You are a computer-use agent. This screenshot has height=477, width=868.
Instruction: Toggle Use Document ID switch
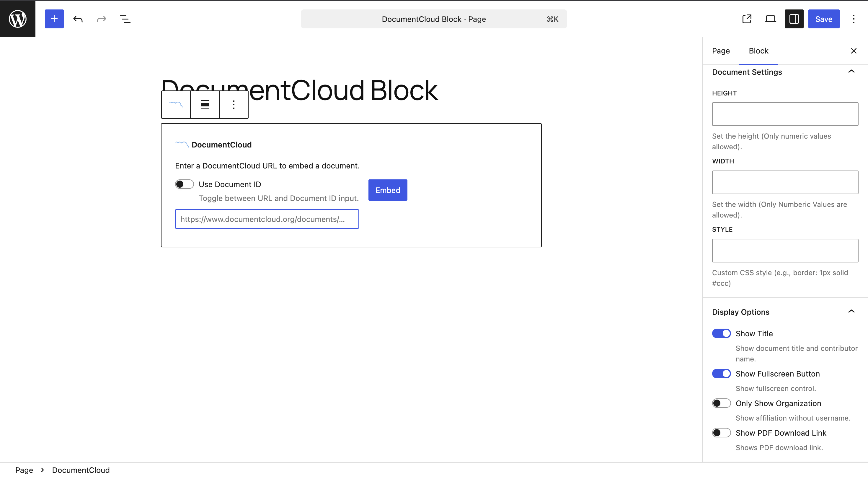pos(184,184)
